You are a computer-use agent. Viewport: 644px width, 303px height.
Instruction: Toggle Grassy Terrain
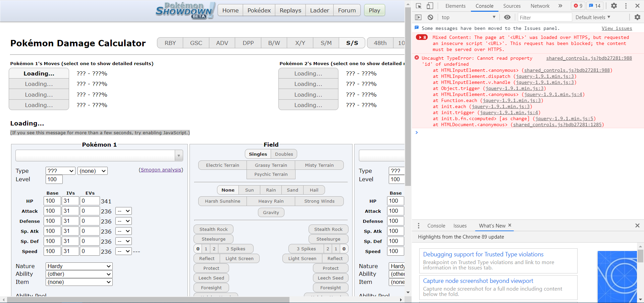pos(271,165)
